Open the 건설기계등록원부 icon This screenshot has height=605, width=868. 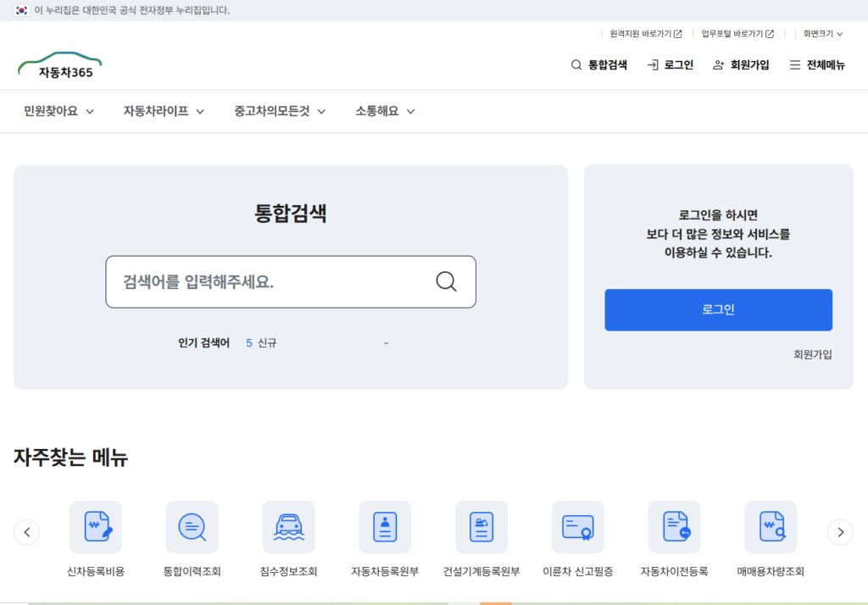481,526
